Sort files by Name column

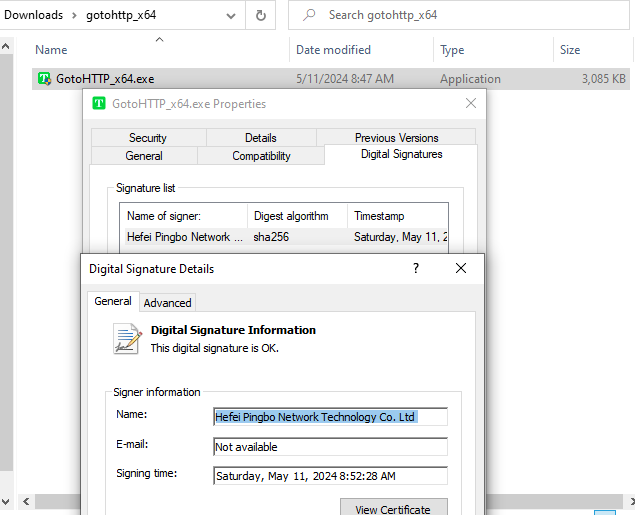tap(51, 50)
